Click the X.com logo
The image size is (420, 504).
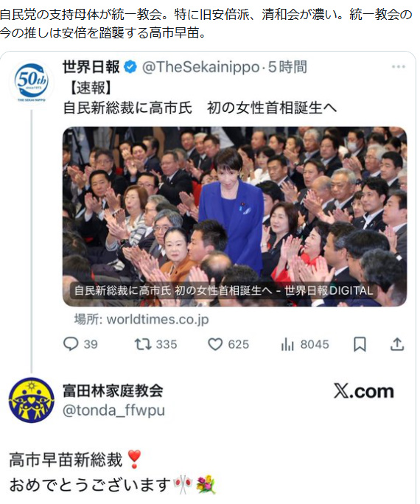[364, 391]
